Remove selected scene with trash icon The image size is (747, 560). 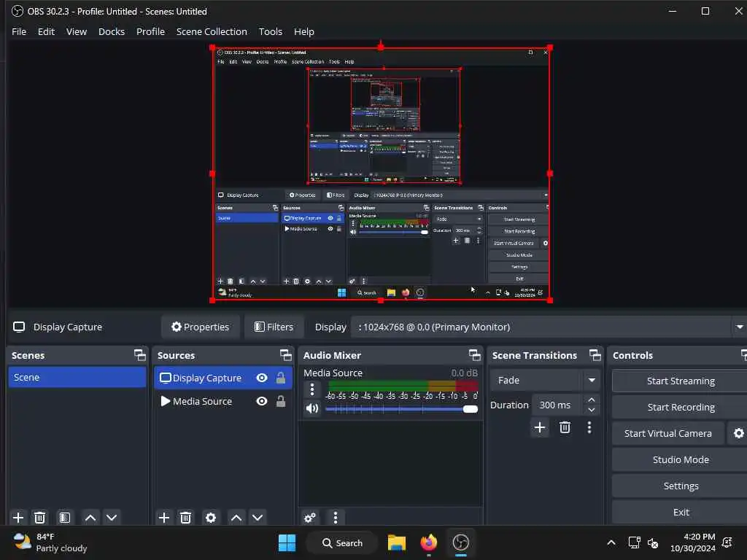(40, 518)
